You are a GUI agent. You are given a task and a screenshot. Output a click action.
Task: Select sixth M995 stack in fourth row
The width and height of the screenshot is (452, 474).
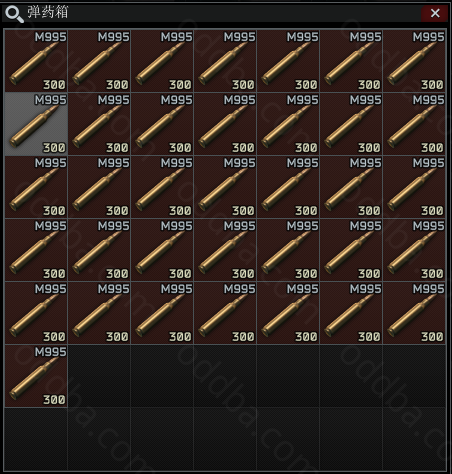(351, 250)
